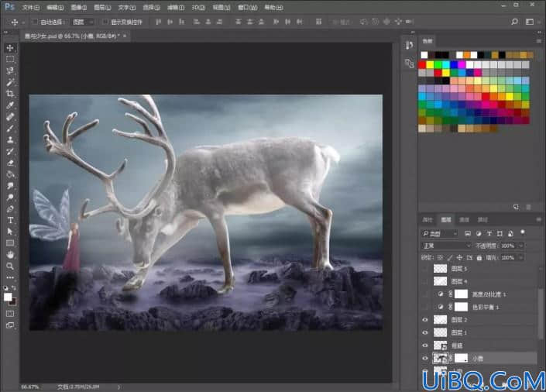Hide layer 图层 2 with its eye icon
Screen dimensions: 546x392
point(425,319)
